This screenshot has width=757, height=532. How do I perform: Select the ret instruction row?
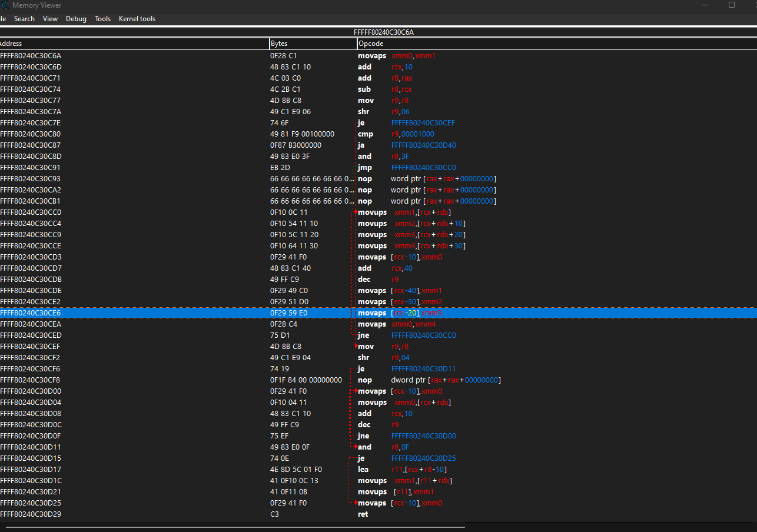tap(363, 514)
